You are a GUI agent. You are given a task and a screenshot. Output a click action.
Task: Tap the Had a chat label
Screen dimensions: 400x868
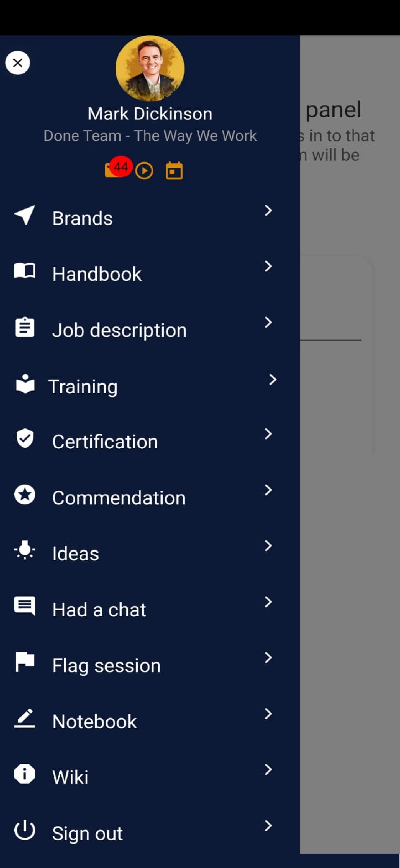point(99,609)
